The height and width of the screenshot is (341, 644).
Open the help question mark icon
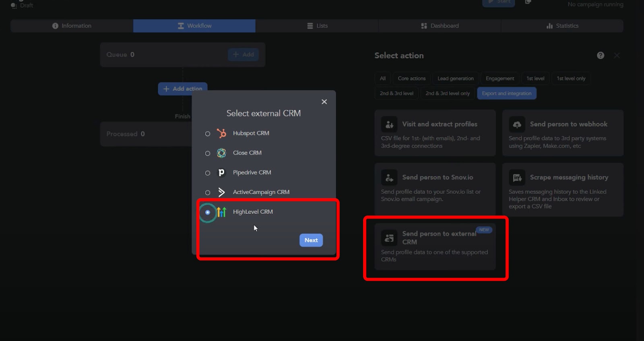(x=601, y=56)
